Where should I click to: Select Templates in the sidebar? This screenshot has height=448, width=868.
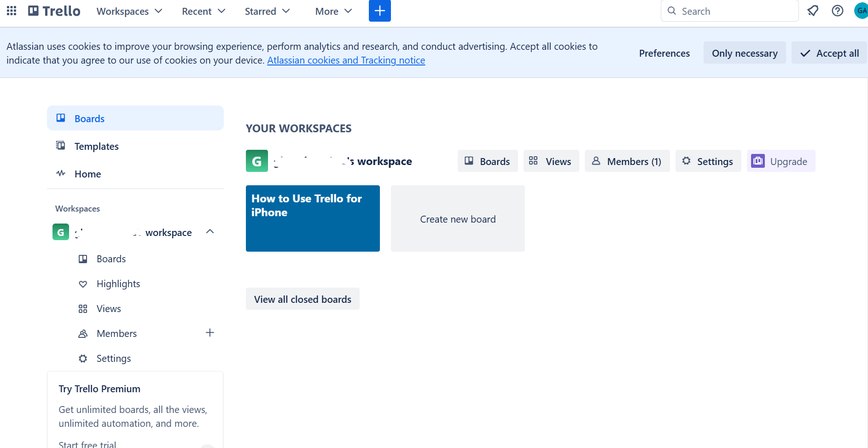pos(135,146)
